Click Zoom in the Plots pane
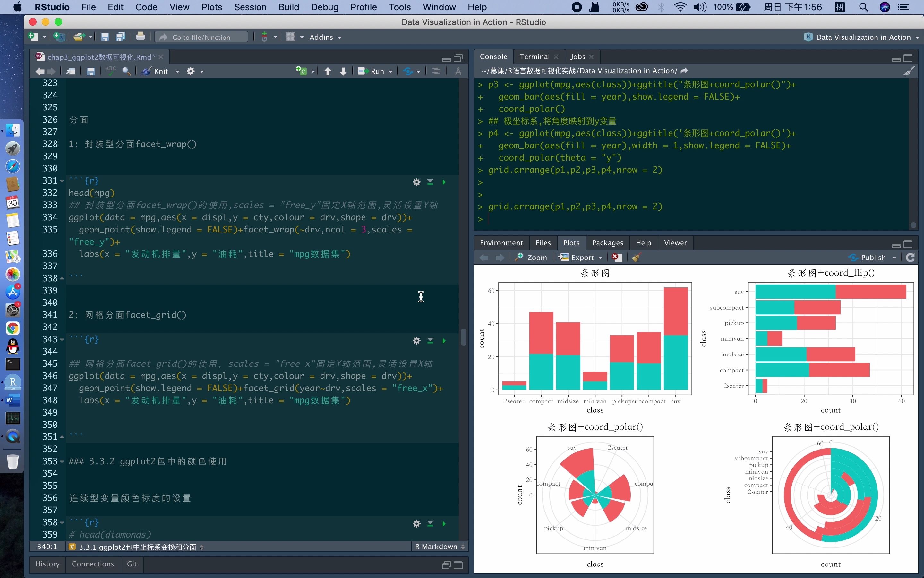The image size is (924, 578). pyautogui.click(x=531, y=257)
